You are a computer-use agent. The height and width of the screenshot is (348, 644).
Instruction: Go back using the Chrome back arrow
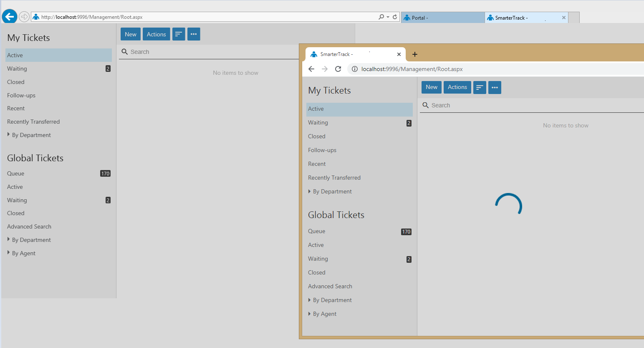pos(311,69)
